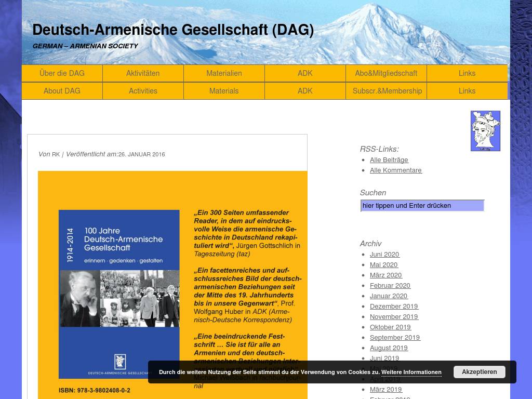
Task: Click the Abo&Mitgliedschaft menu item
Action: point(386,73)
